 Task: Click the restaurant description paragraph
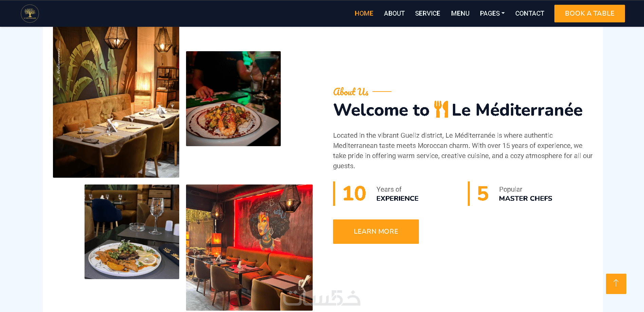click(x=463, y=151)
